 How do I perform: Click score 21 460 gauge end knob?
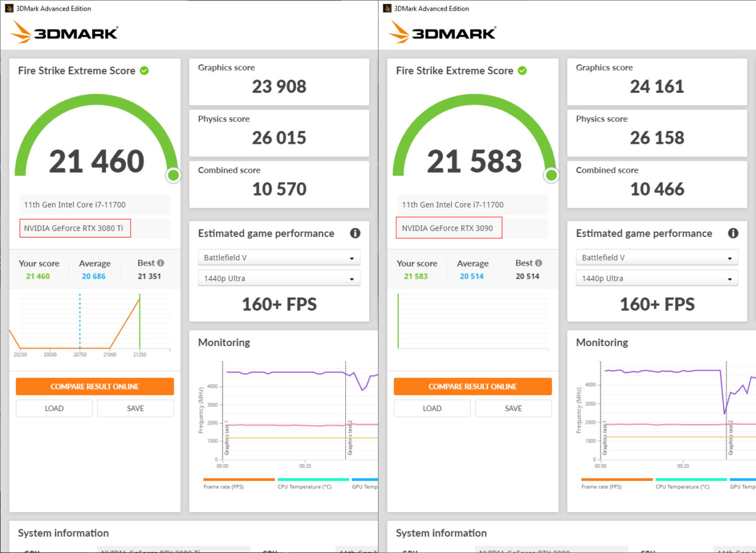pyautogui.click(x=173, y=175)
